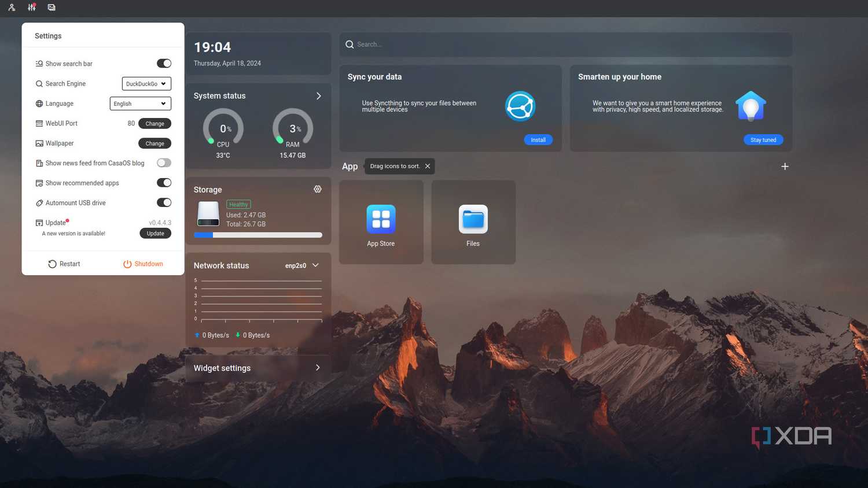Click the RAM usage gauge
The image size is (868, 488).
293,127
